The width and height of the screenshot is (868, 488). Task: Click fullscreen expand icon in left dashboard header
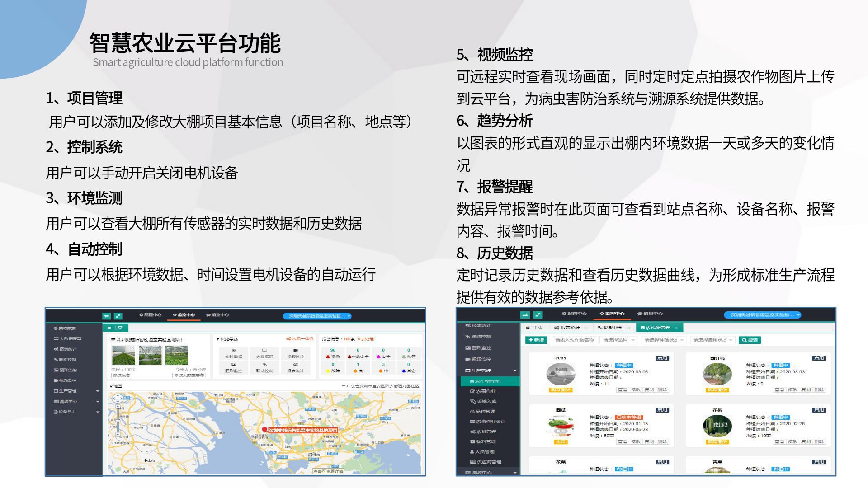pos(118,316)
